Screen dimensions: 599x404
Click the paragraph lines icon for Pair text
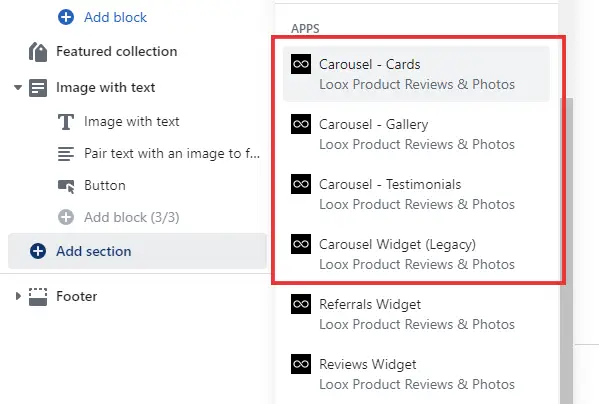66,154
